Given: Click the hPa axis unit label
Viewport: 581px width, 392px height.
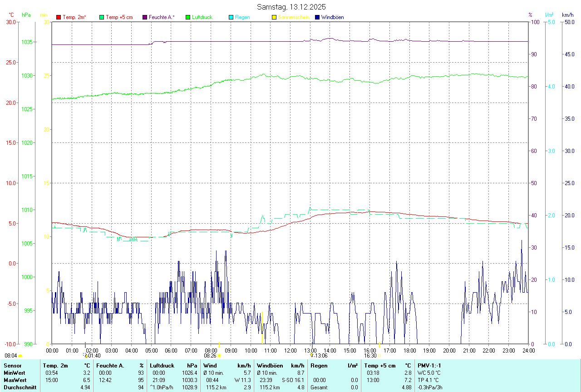Looking at the screenshot, I should 26,15.
